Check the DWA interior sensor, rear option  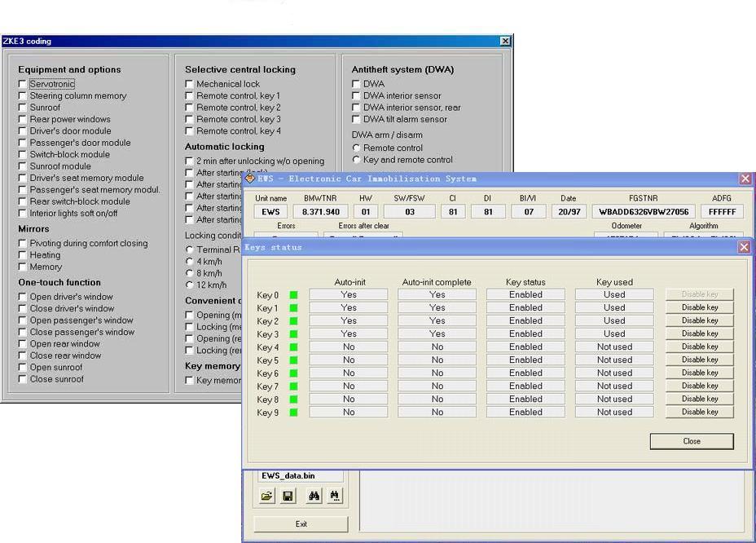[x=356, y=107]
